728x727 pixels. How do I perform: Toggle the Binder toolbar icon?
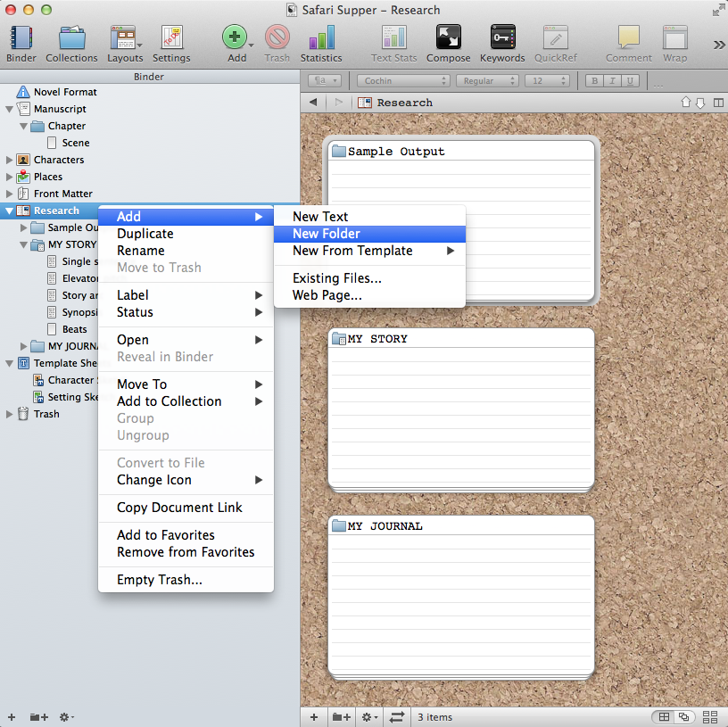point(21,38)
